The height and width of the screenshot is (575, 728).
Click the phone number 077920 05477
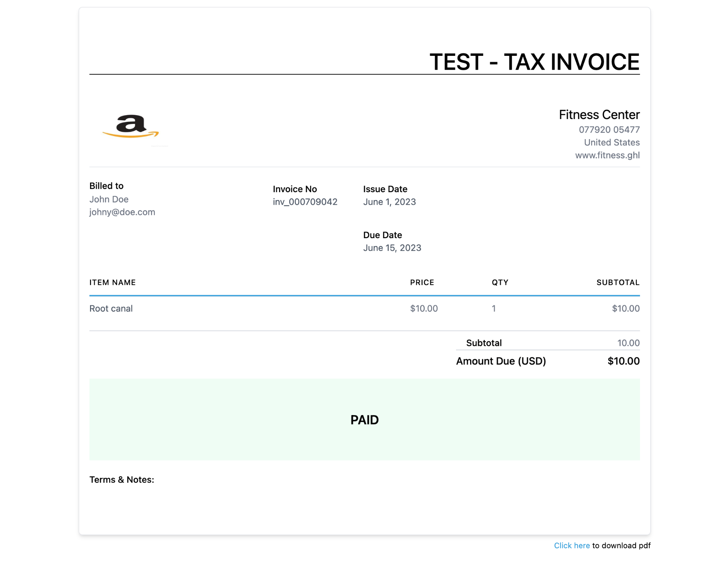pos(609,130)
